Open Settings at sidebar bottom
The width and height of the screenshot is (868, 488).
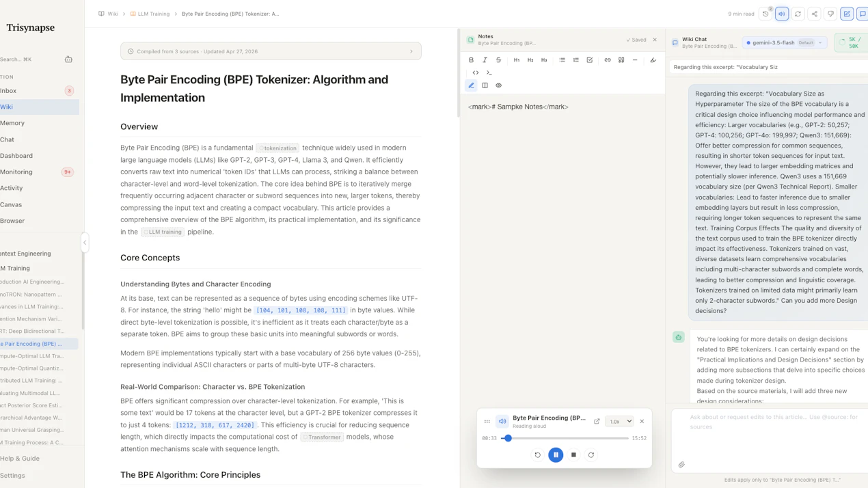click(38, 476)
